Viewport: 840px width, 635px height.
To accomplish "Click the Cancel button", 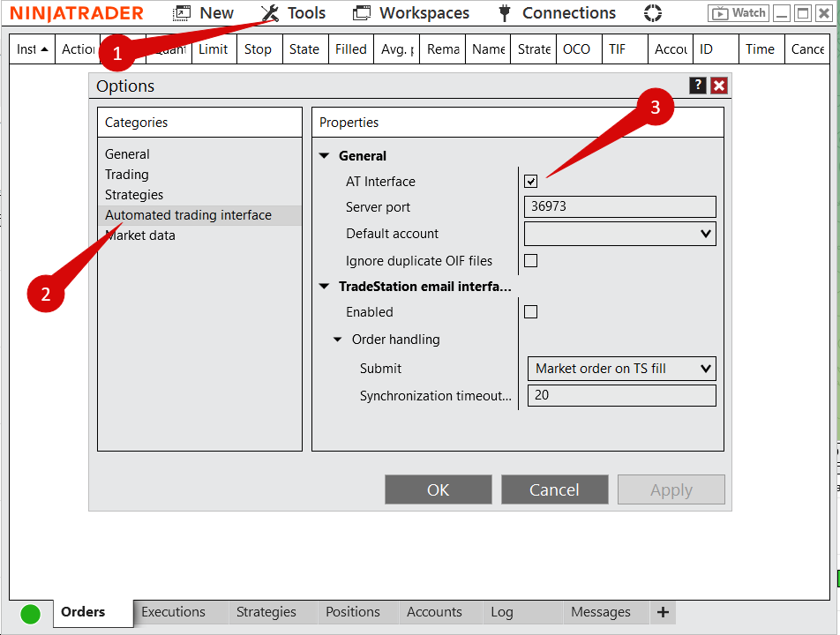I will pos(554,489).
